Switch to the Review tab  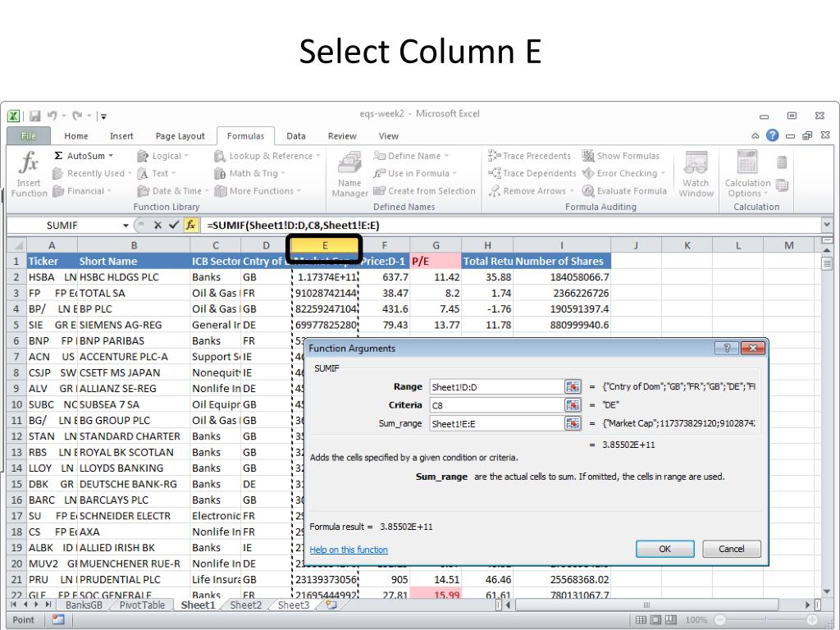pyautogui.click(x=342, y=136)
